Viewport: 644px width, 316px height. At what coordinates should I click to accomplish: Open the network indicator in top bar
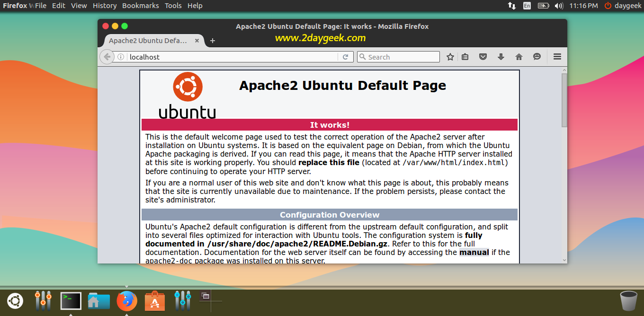(512, 6)
